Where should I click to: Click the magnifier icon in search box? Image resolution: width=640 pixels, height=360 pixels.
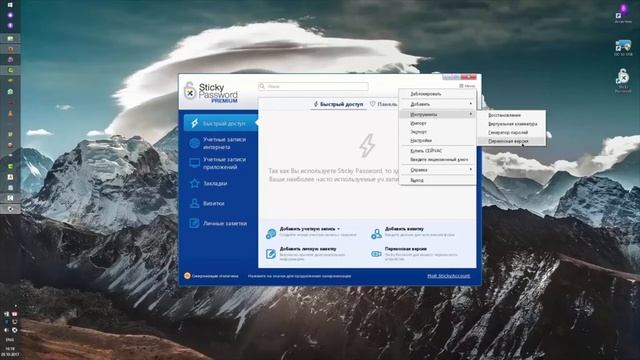click(262, 86)
